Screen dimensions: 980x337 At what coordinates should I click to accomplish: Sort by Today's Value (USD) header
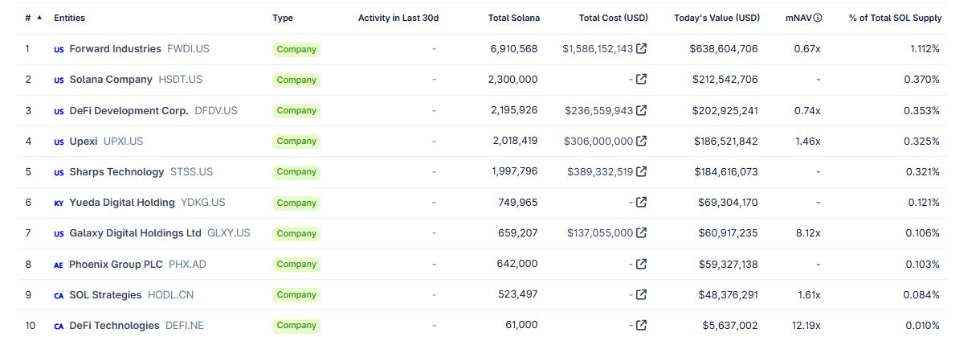pyautogui.click(x=717, y=18)
